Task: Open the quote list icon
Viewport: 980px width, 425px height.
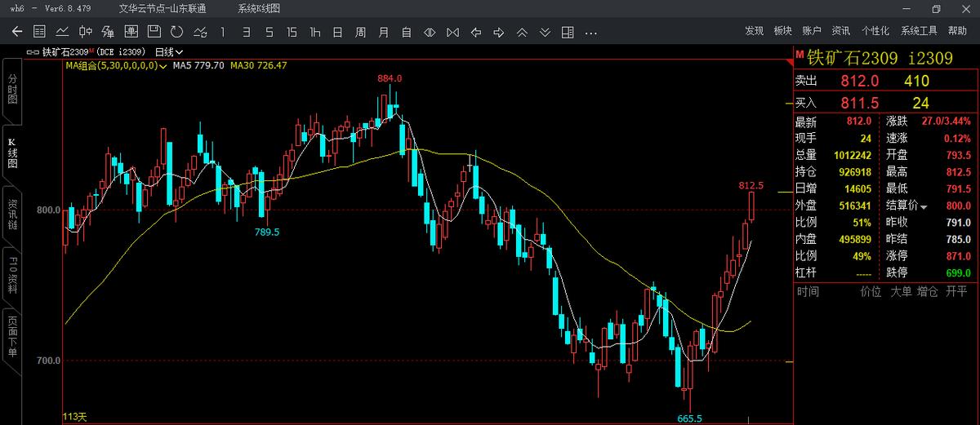Action: [39, 32]
